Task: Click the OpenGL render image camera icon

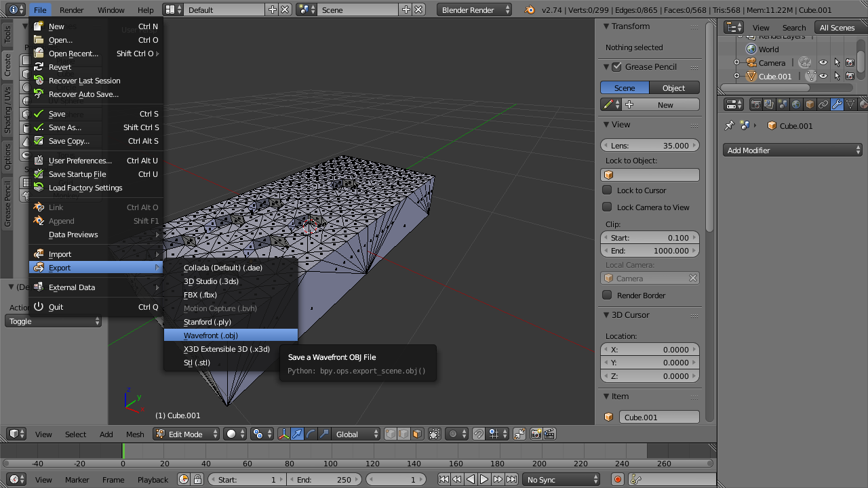Action: (x=536, y=434)
